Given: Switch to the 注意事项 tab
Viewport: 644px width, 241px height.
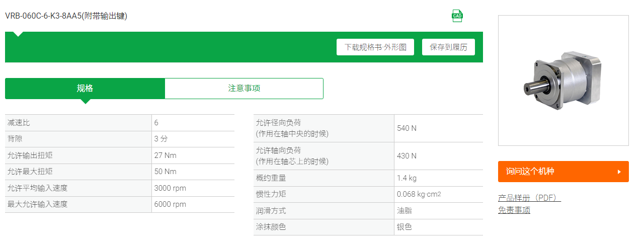Looking at the screenshot, I should 244,89.
